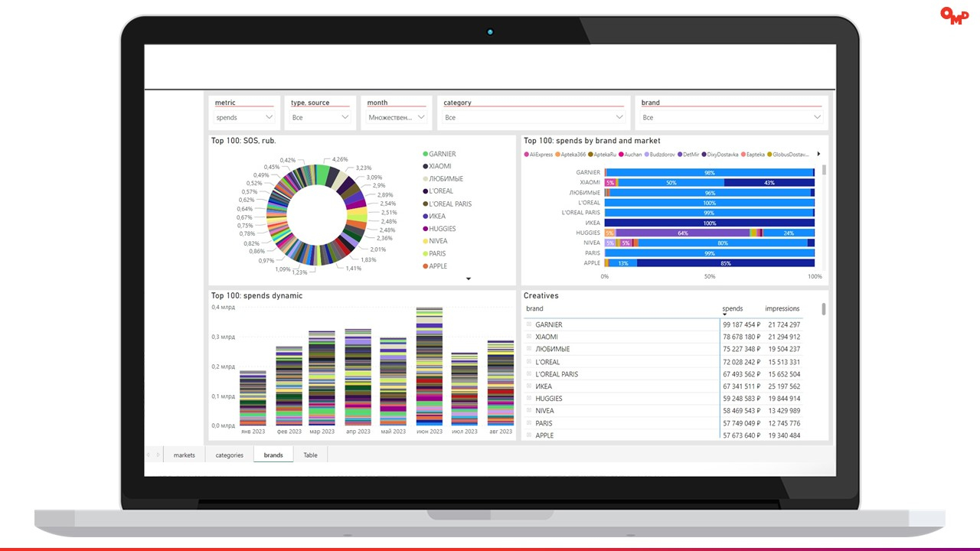Click the Creatives table vertical scrollbar

pyautogui.click(x=824, y=308)
